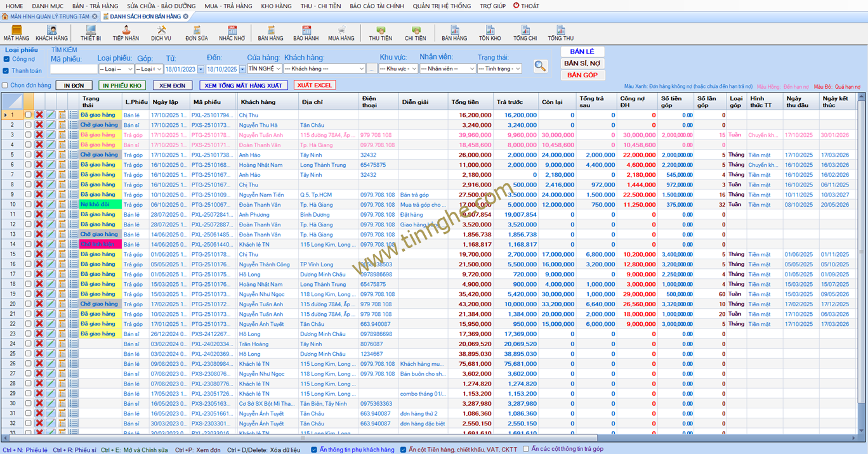Toggle the Thanh toán checkbox

pos(6,71)
